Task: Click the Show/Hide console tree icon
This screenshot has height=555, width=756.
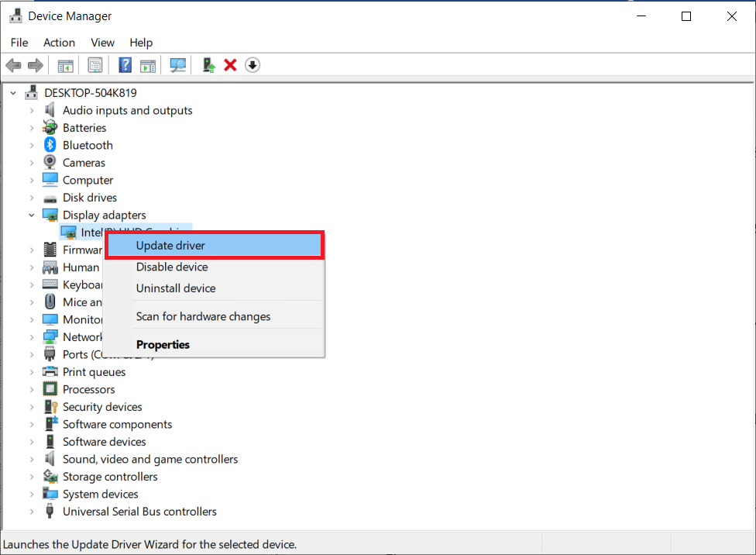Action: (x=66, y=65)
